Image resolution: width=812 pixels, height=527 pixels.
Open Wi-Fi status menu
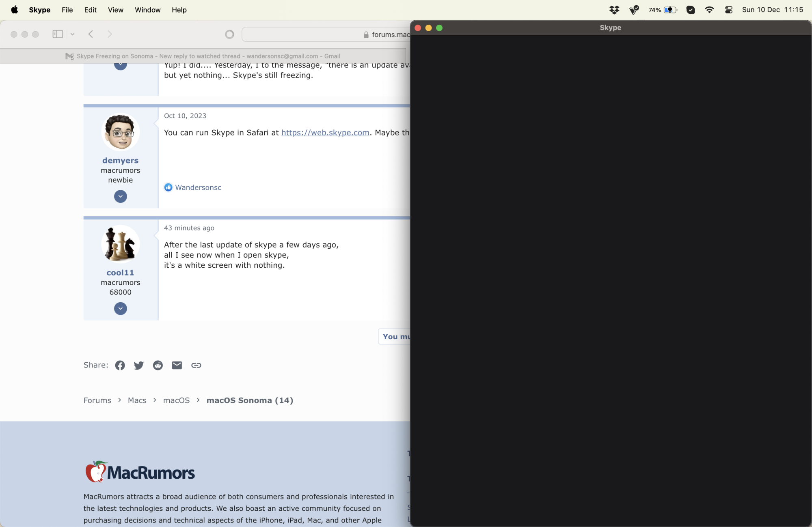click(x=709, y=10)
